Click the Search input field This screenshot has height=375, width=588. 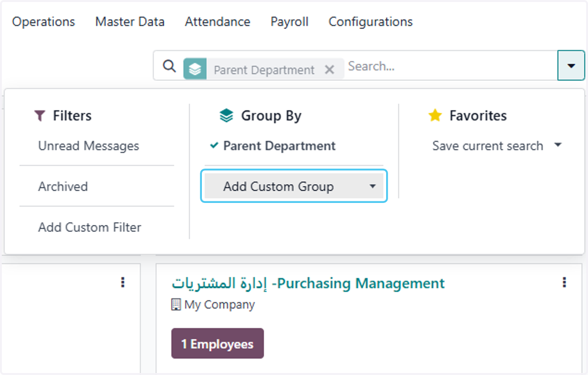click(451, 66)
